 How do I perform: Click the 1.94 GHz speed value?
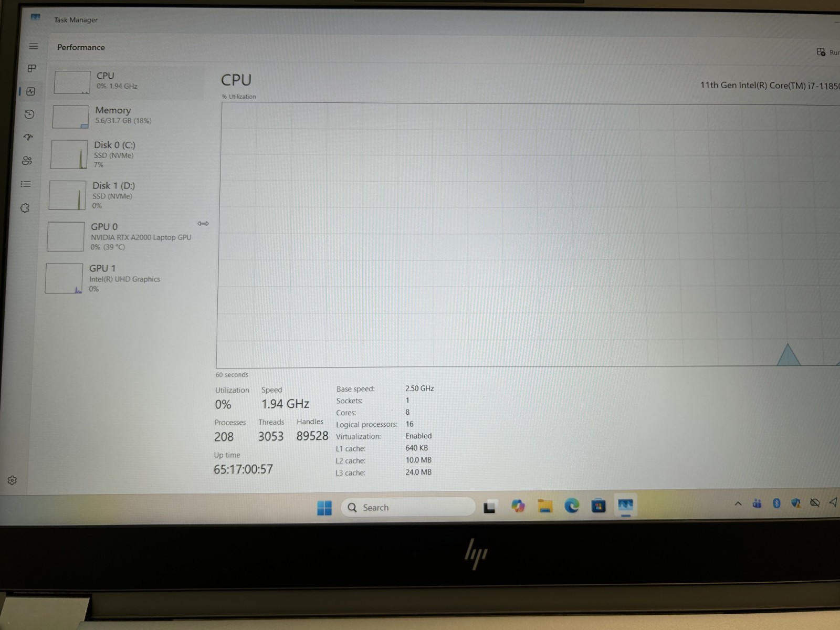coord(285,404)
